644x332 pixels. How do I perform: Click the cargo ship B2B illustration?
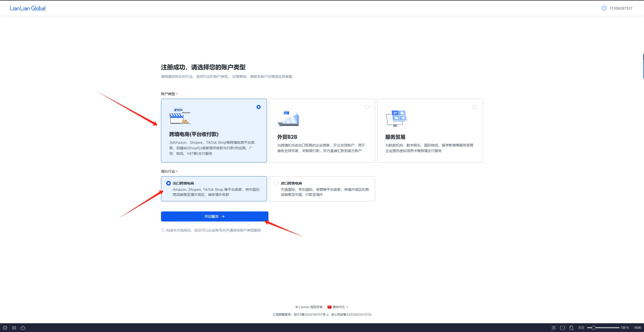click(x=288, y=118)
